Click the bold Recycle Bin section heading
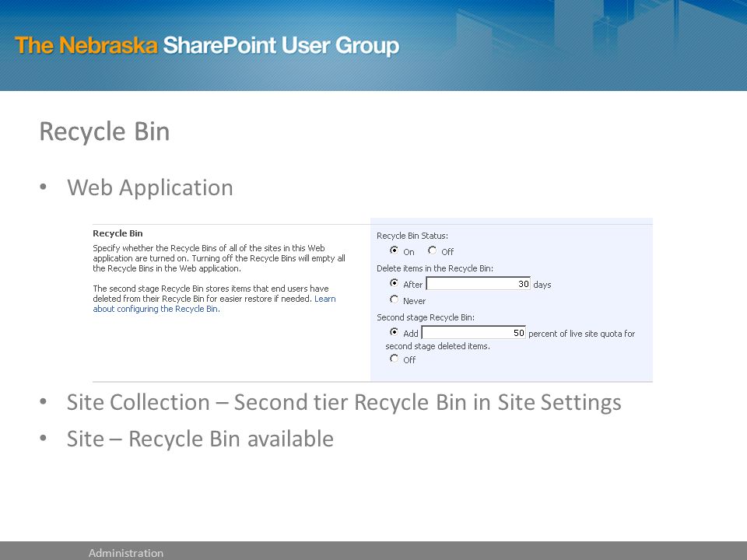 117,233
